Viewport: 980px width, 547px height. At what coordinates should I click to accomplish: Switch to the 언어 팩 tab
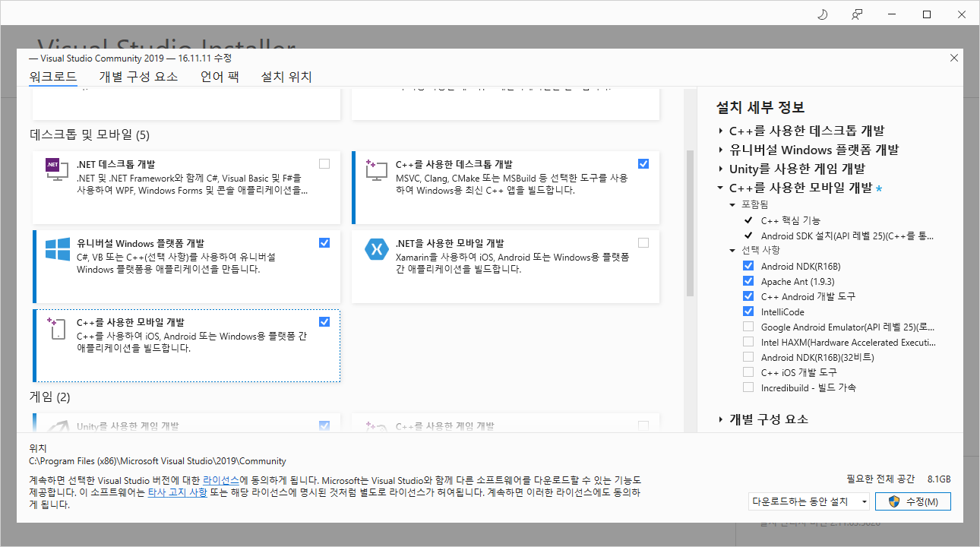(220, 77)
